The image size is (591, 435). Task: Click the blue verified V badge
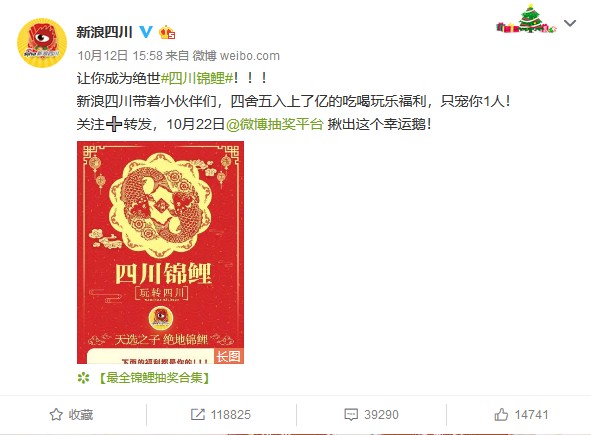[146, 32]
